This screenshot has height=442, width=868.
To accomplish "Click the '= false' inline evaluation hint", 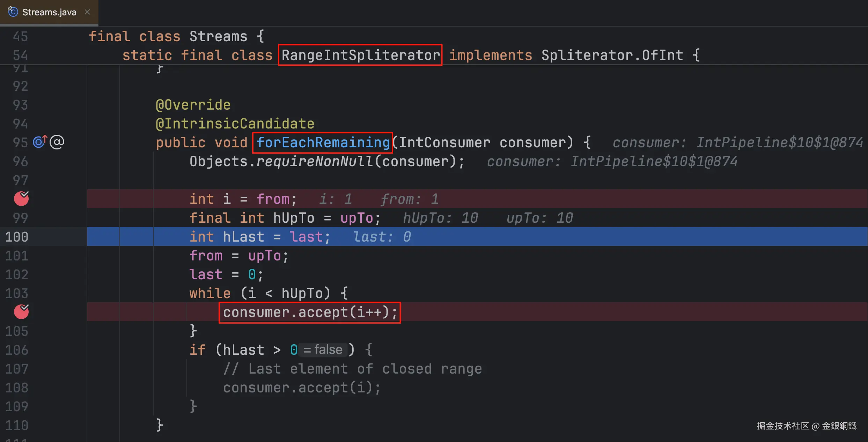I will coord(323,349).
